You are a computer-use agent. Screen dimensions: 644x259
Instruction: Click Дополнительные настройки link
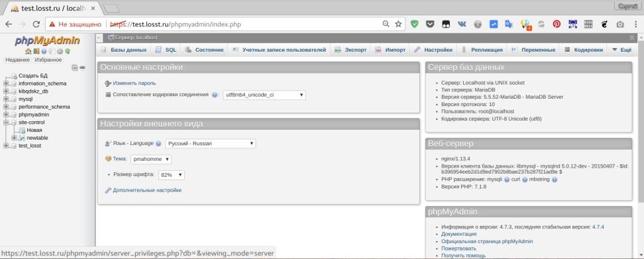[x=147, y=190]
